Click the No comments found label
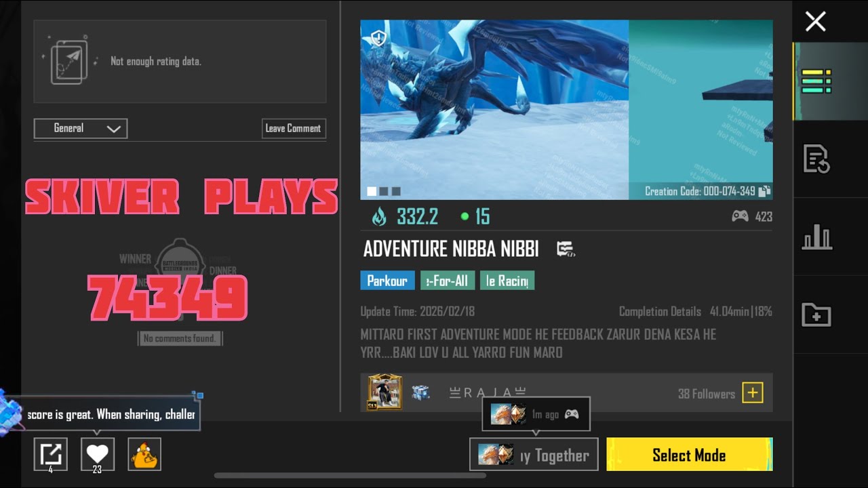This screenshot has width=868, height=488. point(180,338)
